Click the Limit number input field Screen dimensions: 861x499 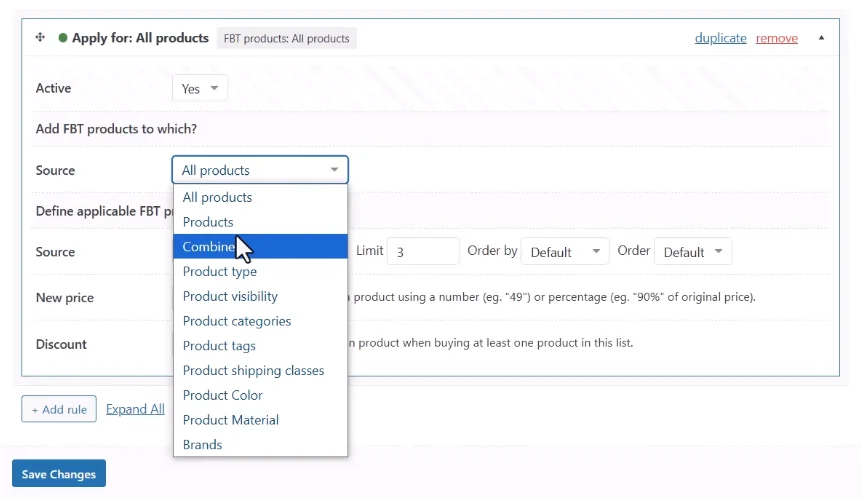pyautogui.click(x=423, y=252)
